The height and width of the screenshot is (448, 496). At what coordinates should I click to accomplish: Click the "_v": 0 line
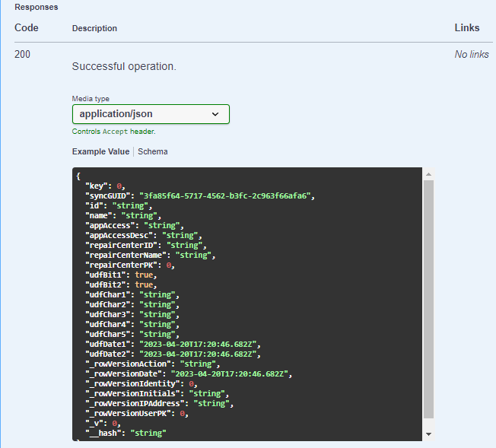tap(103, 424)
